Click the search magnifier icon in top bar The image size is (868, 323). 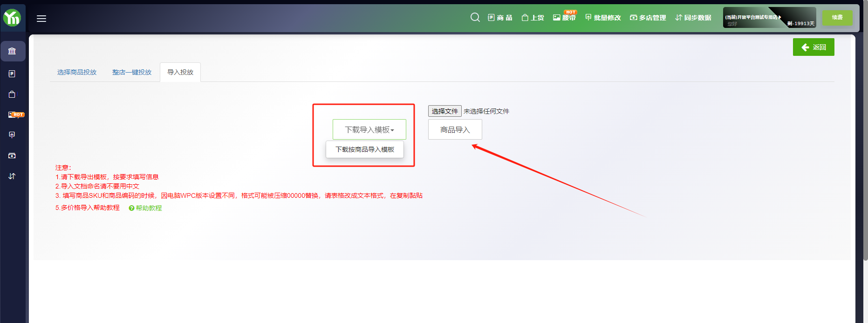click(x=475, y=18)
